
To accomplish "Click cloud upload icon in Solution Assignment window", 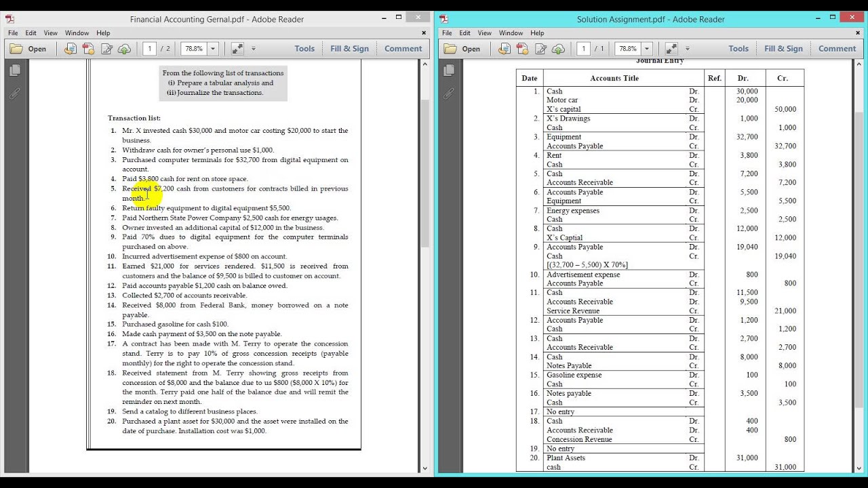I will (x=558, y=49).
